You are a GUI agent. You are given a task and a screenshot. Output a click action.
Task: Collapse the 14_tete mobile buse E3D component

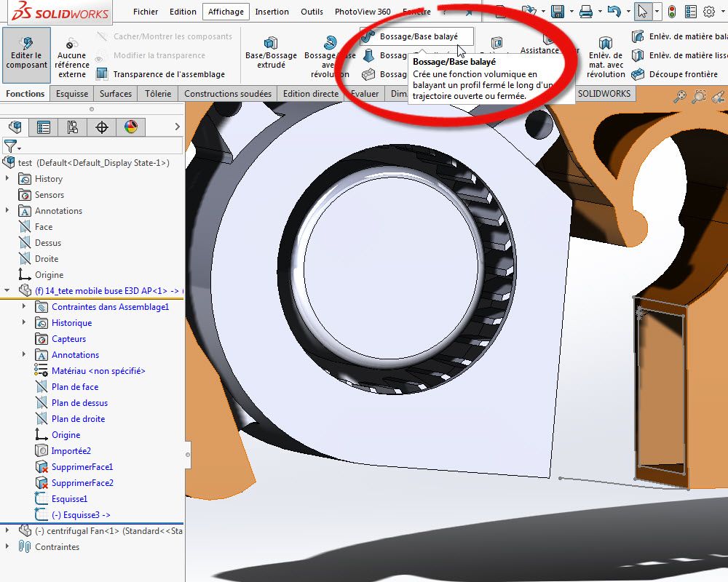(7, 290)
